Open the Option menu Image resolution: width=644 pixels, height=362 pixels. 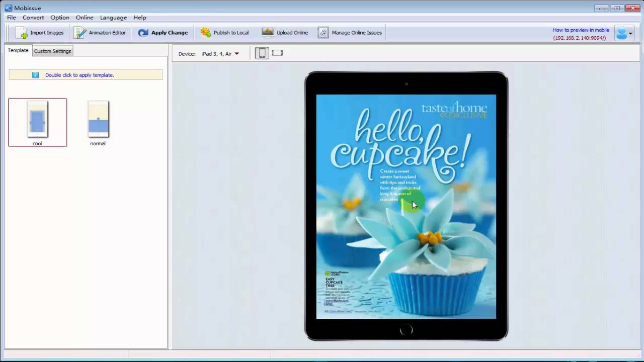[60, 18]
